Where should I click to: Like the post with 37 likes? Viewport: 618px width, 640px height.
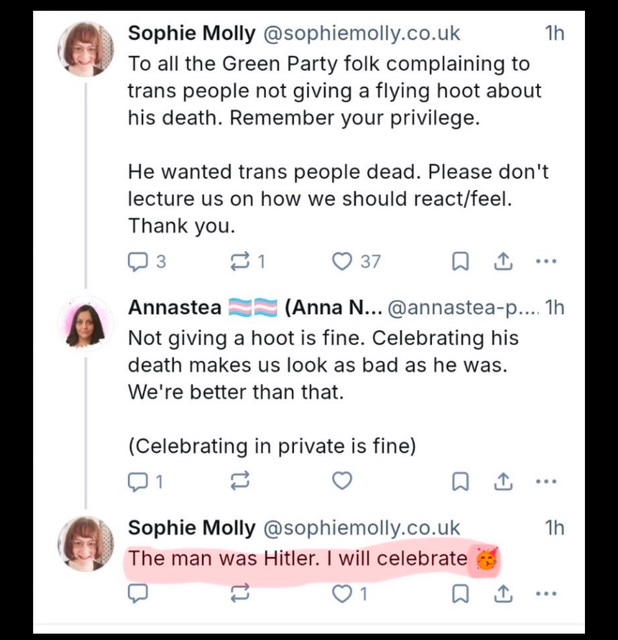pos(343,262)
